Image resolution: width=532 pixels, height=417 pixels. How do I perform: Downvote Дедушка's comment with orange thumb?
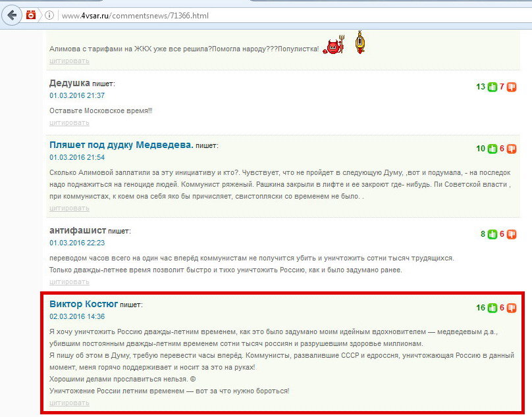pos(512,87)
